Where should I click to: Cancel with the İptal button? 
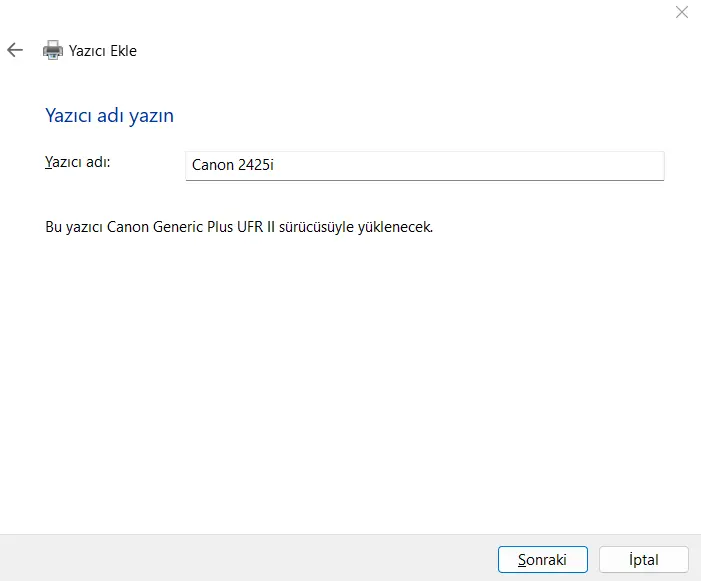click(x=644, y=560)
